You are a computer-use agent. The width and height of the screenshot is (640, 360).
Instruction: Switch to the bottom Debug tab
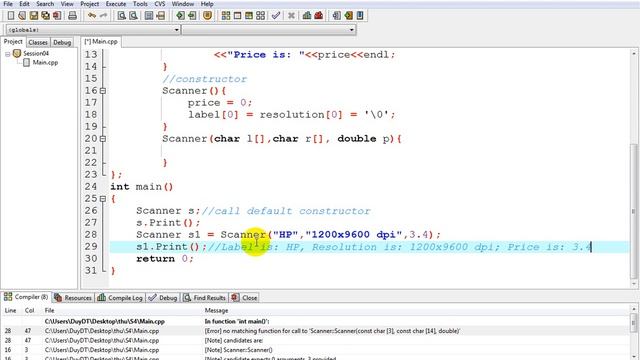(x=163, y=298)
